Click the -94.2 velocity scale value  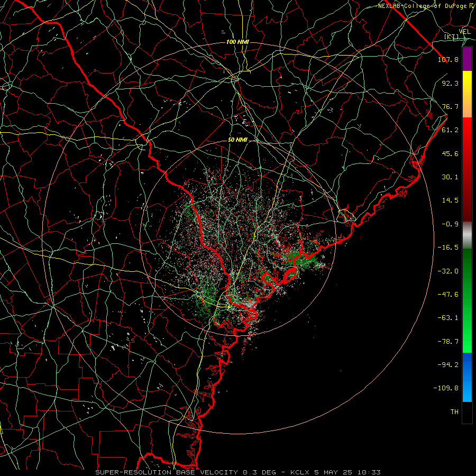(448, 364)
